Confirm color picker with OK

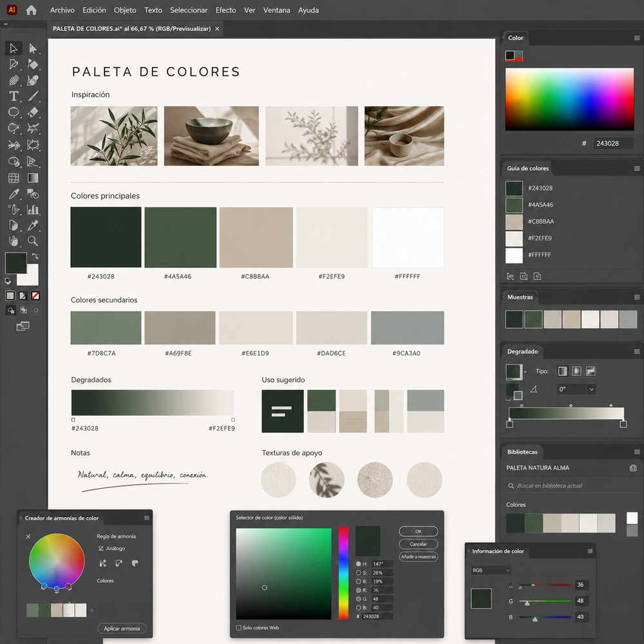point(418,531)
